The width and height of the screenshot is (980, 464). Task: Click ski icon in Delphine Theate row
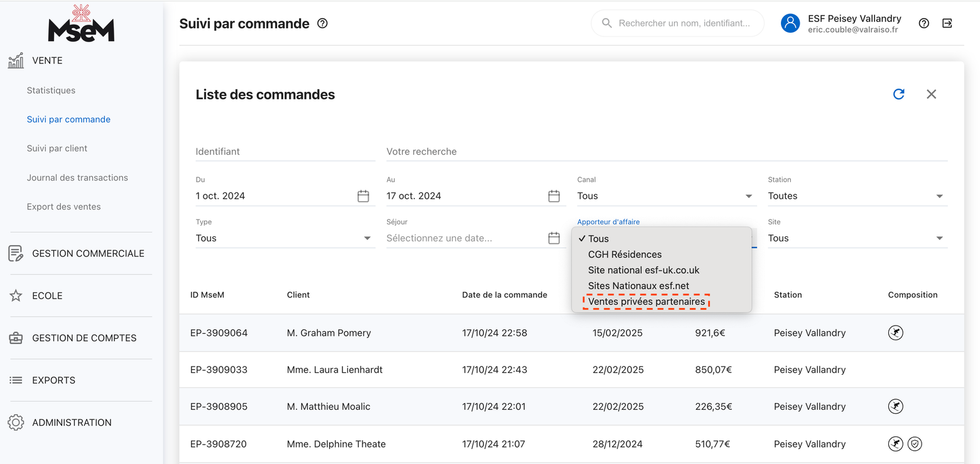(896, 444)
